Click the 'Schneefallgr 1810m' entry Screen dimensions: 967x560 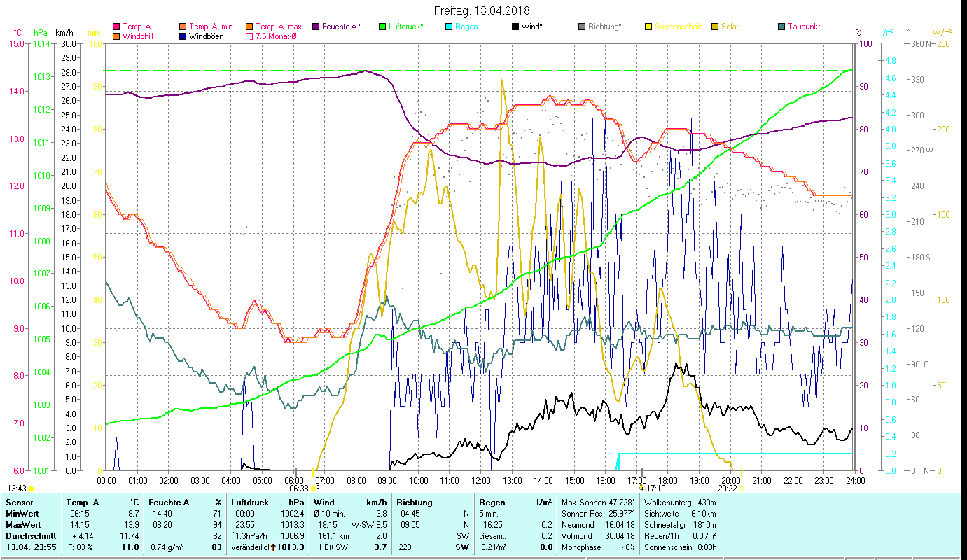tap(680, 525)
